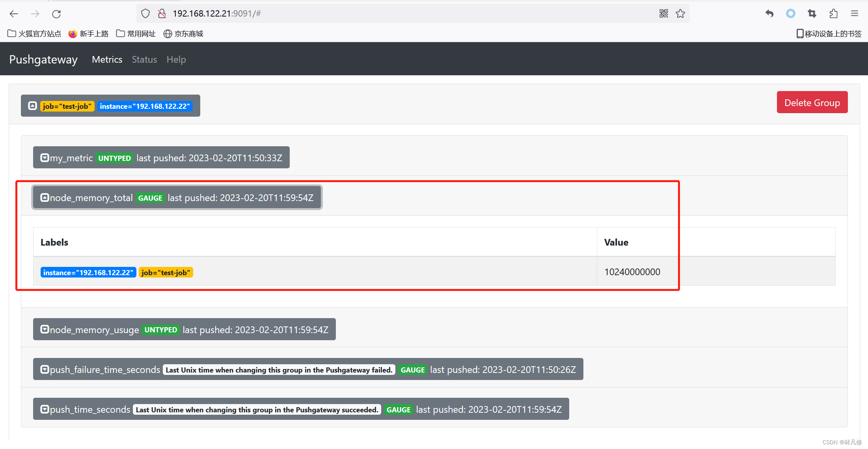Collapse the node_memory_total panel
Image resolution: width=868 pixels, height=449 pixels.
click(177, 197)
